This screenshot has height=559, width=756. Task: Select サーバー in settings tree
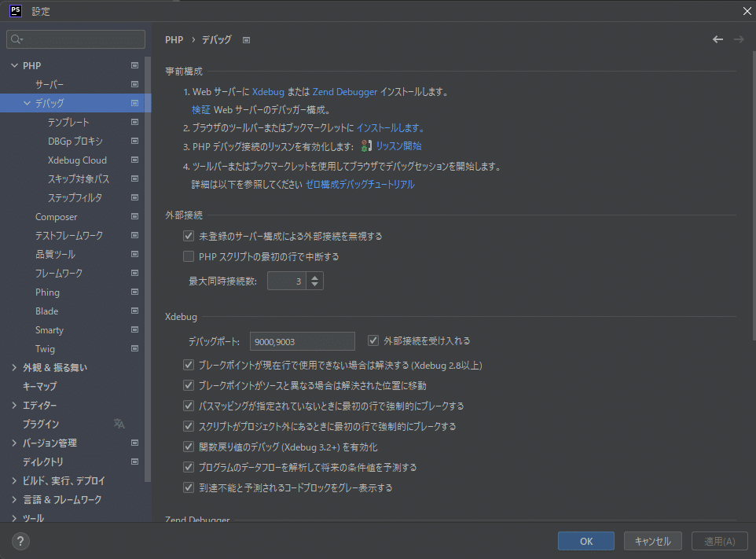pyautogui.click(x=50, y=84)
